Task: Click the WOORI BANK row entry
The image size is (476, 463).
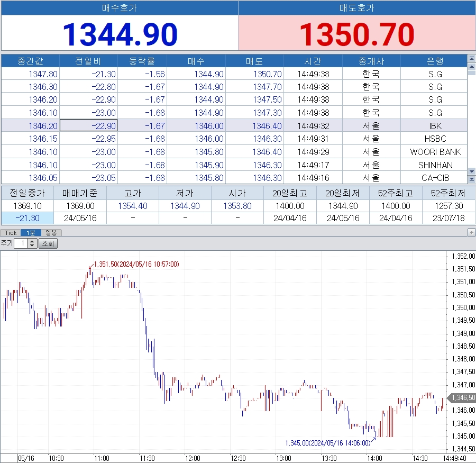Action: point(435,152)
